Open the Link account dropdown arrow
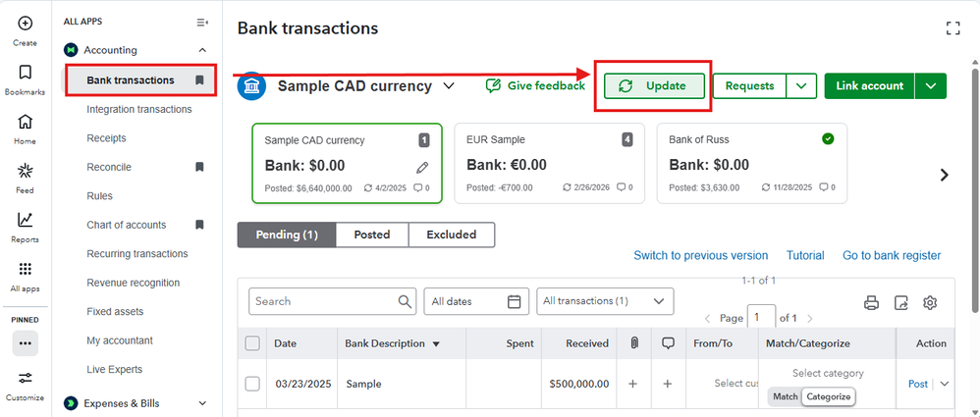The height and width of the screenshot is (417, 980). (x=931, y=86)
